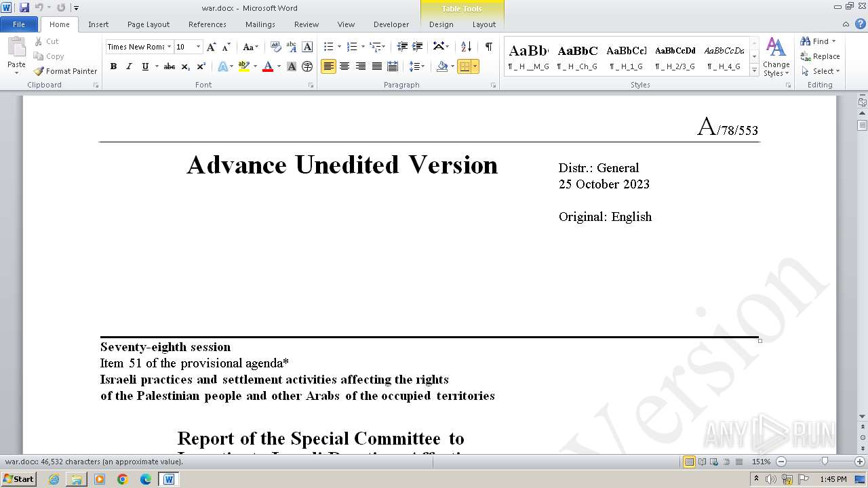Click the Find button
Viewport: 868px width, 488px height.
(814, 41)
